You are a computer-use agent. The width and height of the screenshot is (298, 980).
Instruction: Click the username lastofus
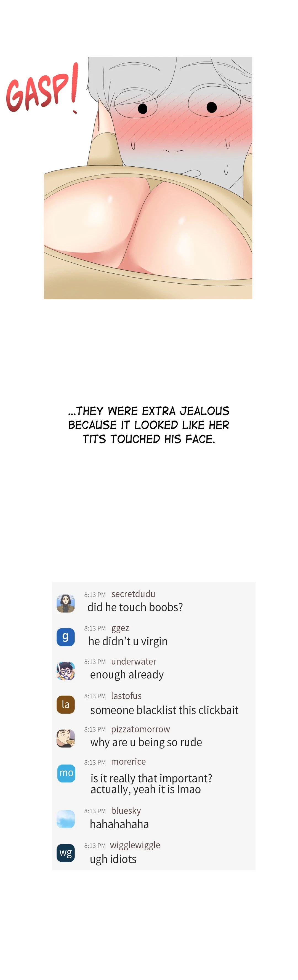126,696
